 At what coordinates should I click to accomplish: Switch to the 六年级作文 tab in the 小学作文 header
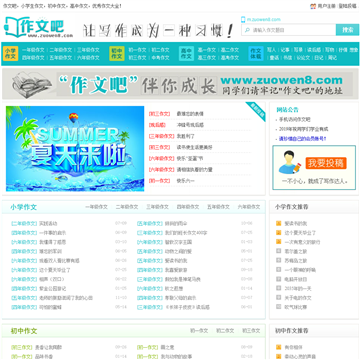coord(249,207)
